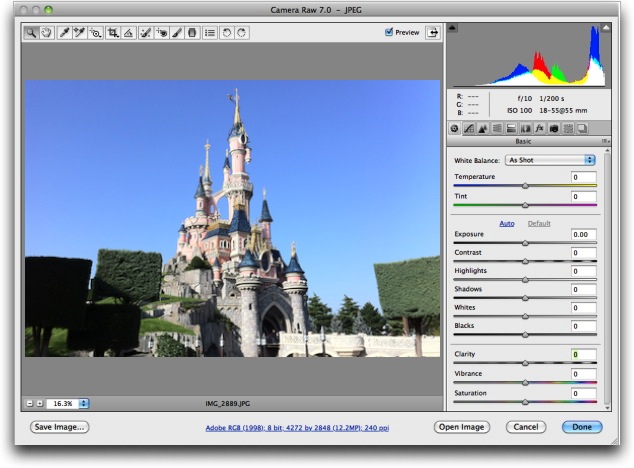Screen dimensions: 634x468
Task: Select the Red Eye Removal tool
Action: pyautogui.click(x=161, y=33)
